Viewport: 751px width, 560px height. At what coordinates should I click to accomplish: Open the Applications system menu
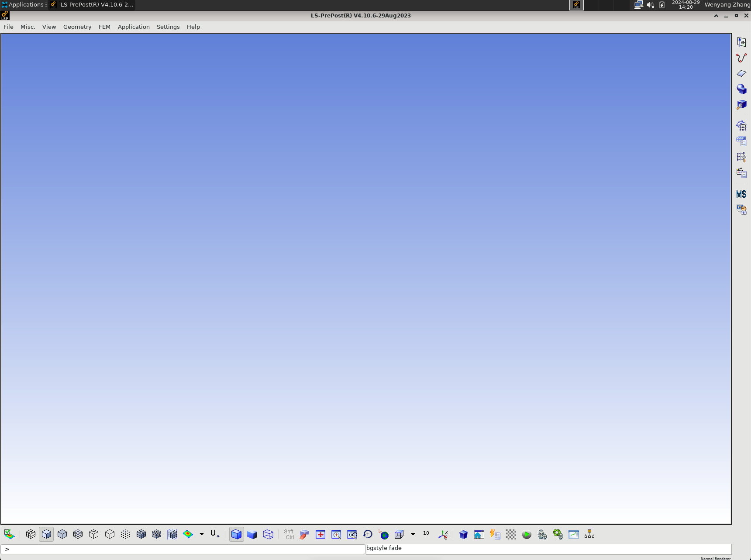tap(24, 5)
